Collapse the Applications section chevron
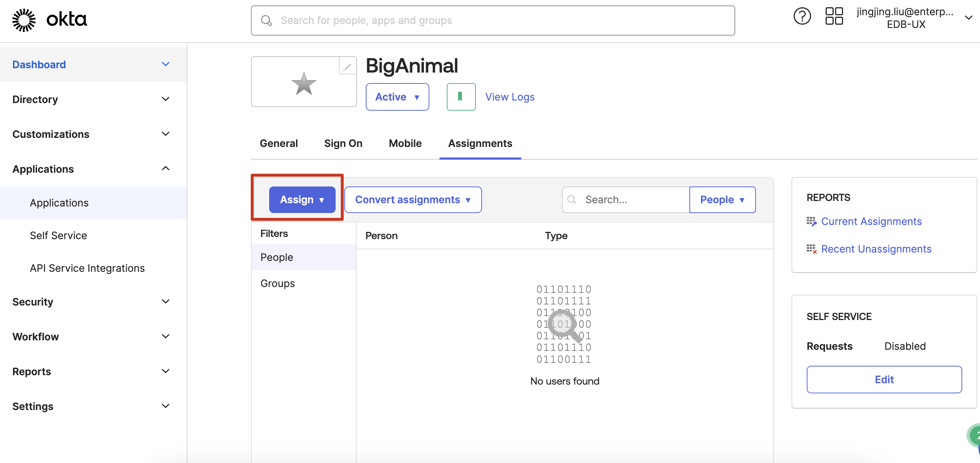This screenshot has width=980, height=463. 166,168
